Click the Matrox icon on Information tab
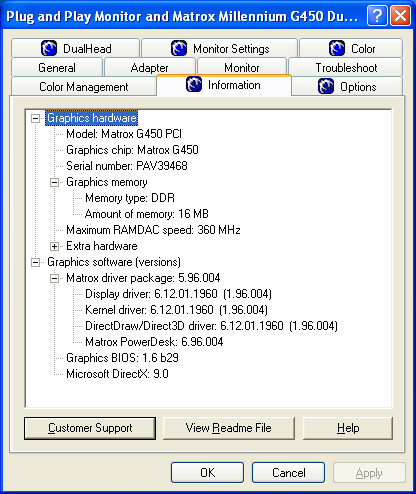 [x=194, y=84]
